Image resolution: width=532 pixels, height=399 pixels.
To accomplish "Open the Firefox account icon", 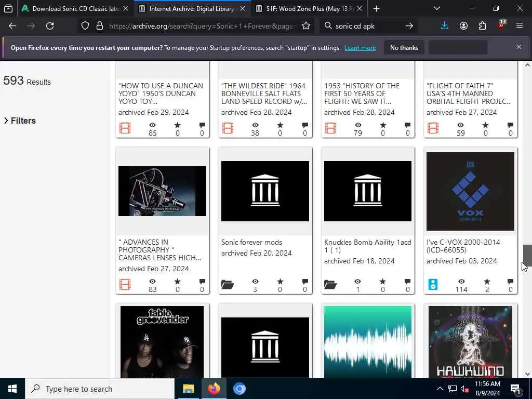I will pos(463,26).
